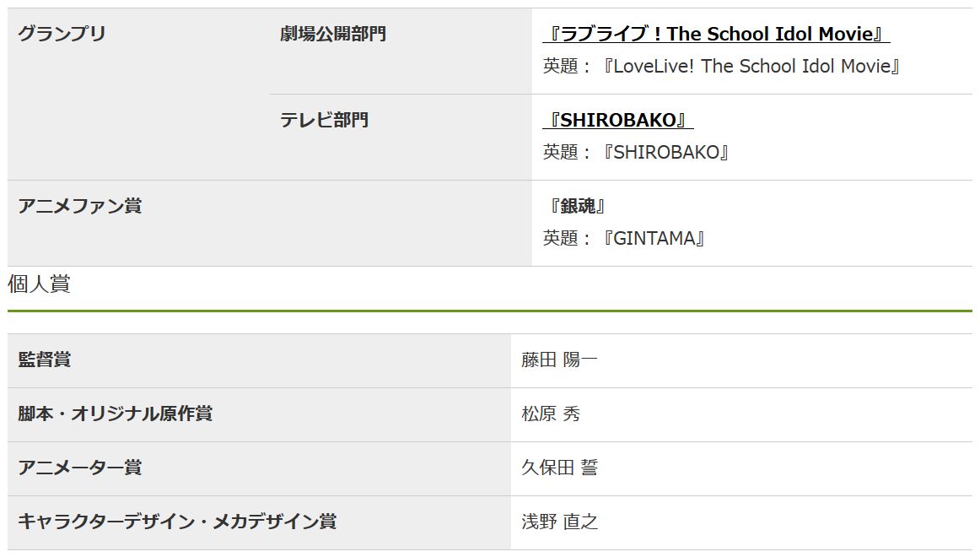The width and height of the screenshot is (980, 557).
Task: Select the 劇場公開部門 category cell
Action: pyautogui.click(x=333, y=34)
